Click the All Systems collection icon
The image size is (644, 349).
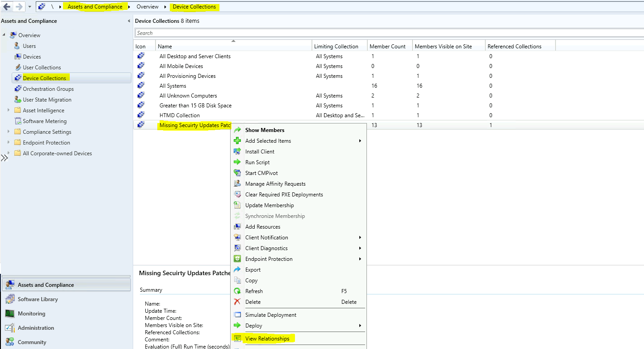pos(141,86)
